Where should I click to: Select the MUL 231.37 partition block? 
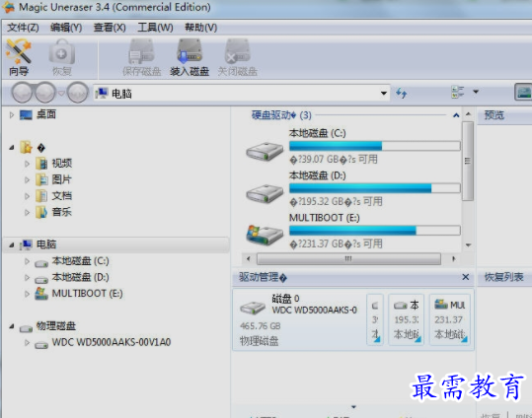click(450, 319)
